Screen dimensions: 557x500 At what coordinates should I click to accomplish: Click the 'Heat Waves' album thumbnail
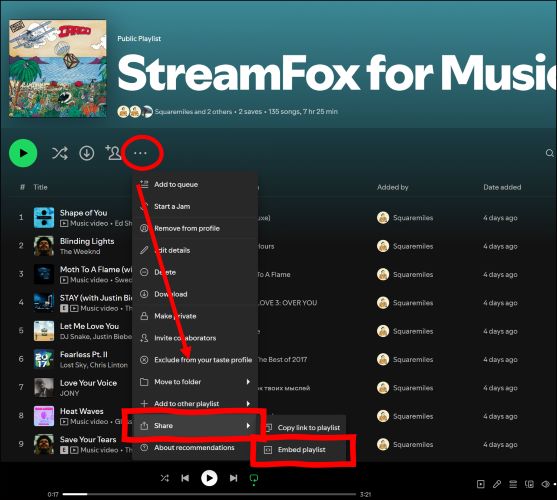[44, 416]
